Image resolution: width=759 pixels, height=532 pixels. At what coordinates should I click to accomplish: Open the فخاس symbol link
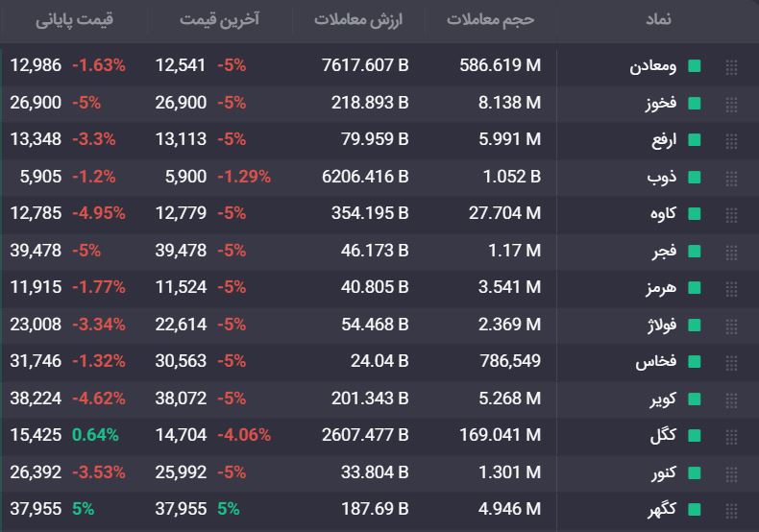point(656,362)
